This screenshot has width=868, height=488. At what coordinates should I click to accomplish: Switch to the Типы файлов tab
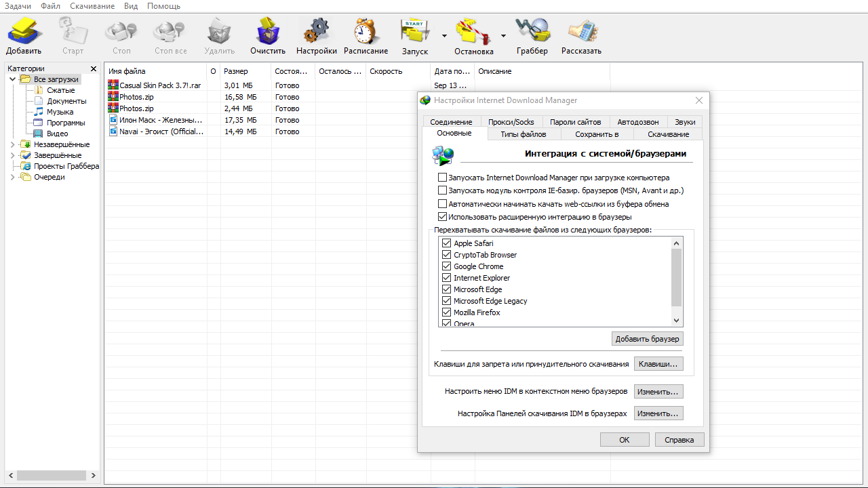tap(524, 134)
